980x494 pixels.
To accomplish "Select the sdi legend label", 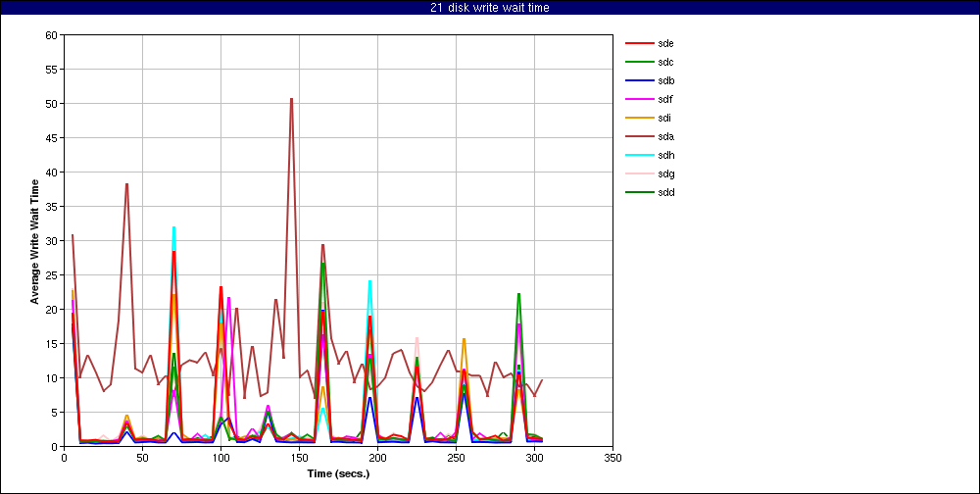I will (x=664, y=119).
